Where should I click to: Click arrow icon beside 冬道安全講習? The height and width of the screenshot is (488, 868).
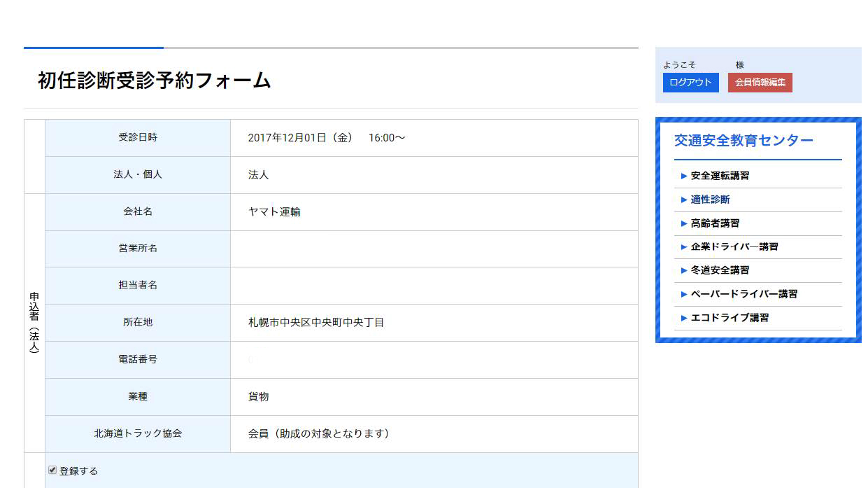(x=684, y=271)
